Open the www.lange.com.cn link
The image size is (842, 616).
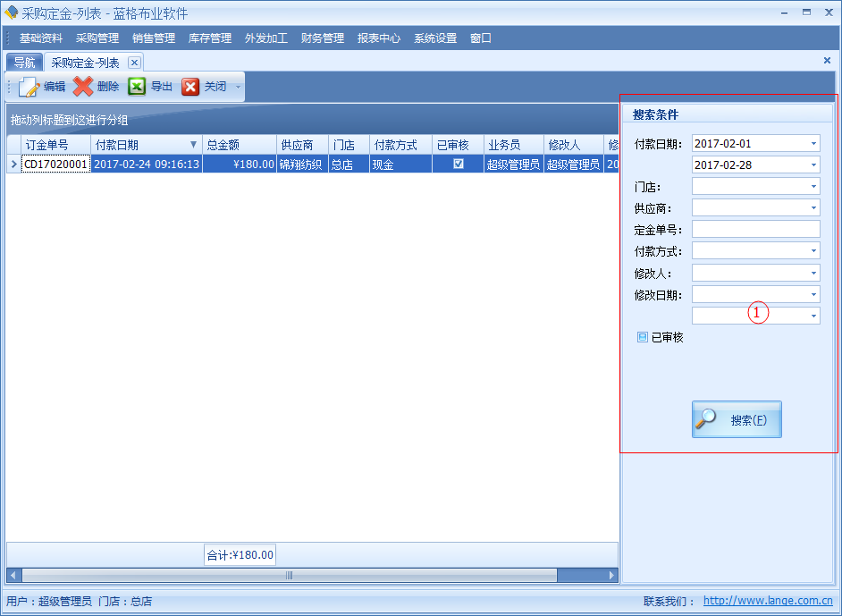click(x=768, y=602)
